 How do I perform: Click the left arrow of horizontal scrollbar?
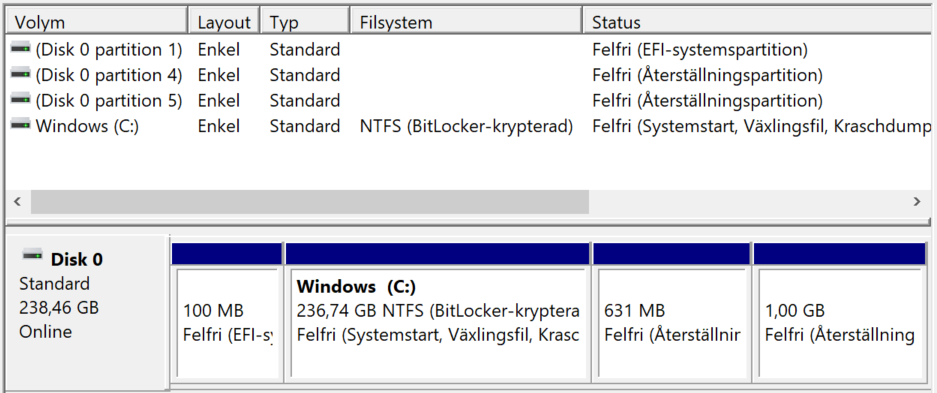coord(18,202)
